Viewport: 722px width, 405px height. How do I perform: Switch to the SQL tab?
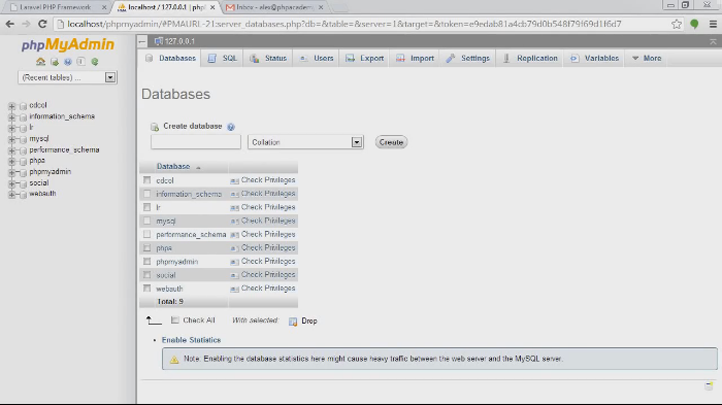pyautogui.click(x=222, y=58)
